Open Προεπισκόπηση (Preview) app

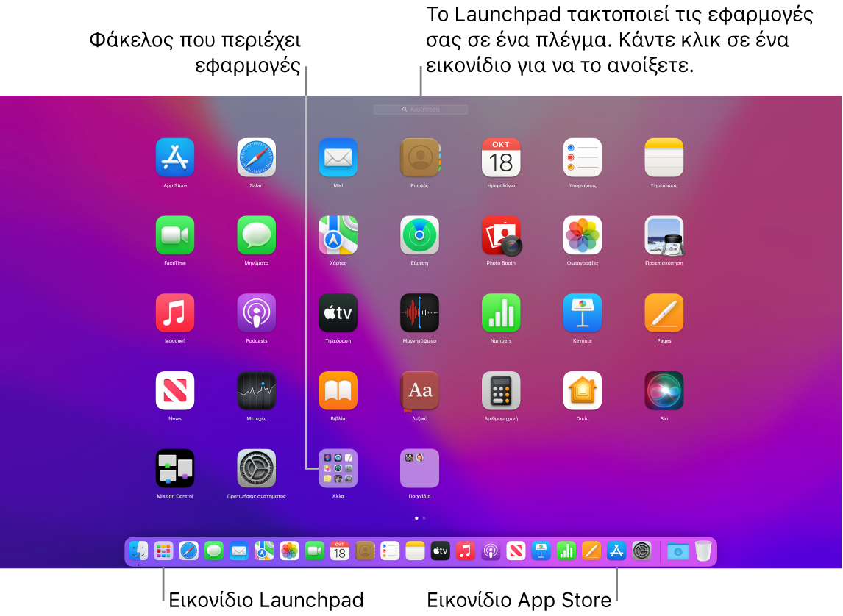(x=664, y=235)
